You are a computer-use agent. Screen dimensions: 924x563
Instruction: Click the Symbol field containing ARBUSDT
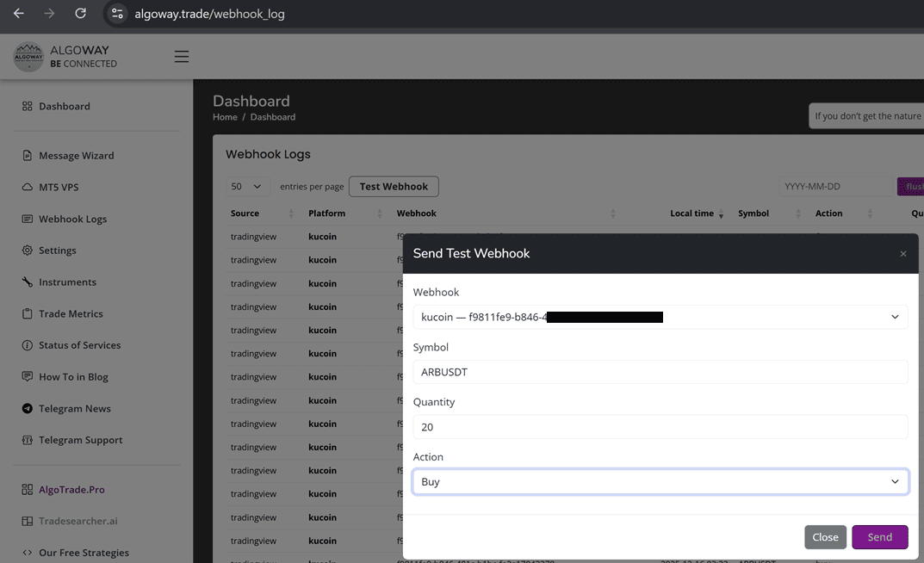[660, 372]
